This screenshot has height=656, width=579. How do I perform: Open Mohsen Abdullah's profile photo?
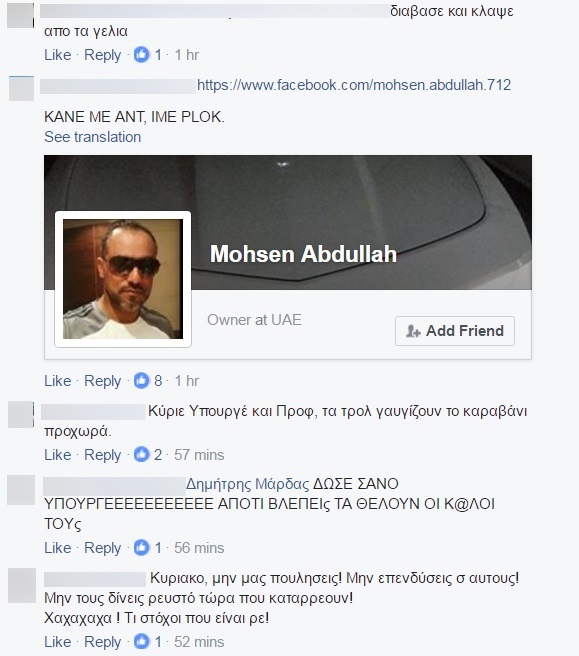pyautogui.click(x=123, y=279)
